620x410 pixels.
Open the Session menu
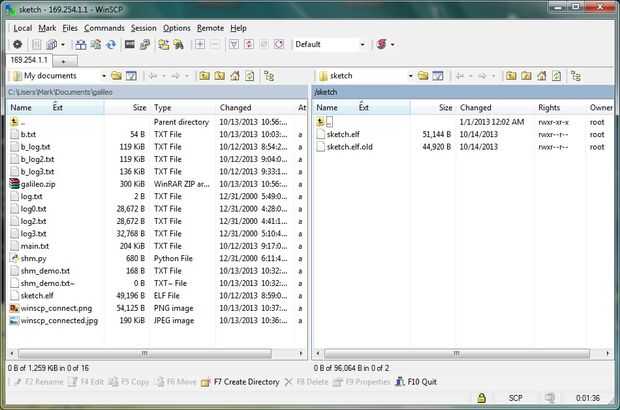pos(144,28)
